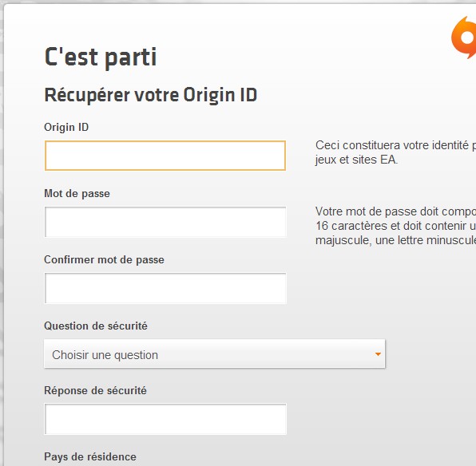Click the orange arrow on security question dropdown
This screenshot has height=466, width=476.
(x=378, y=354)
